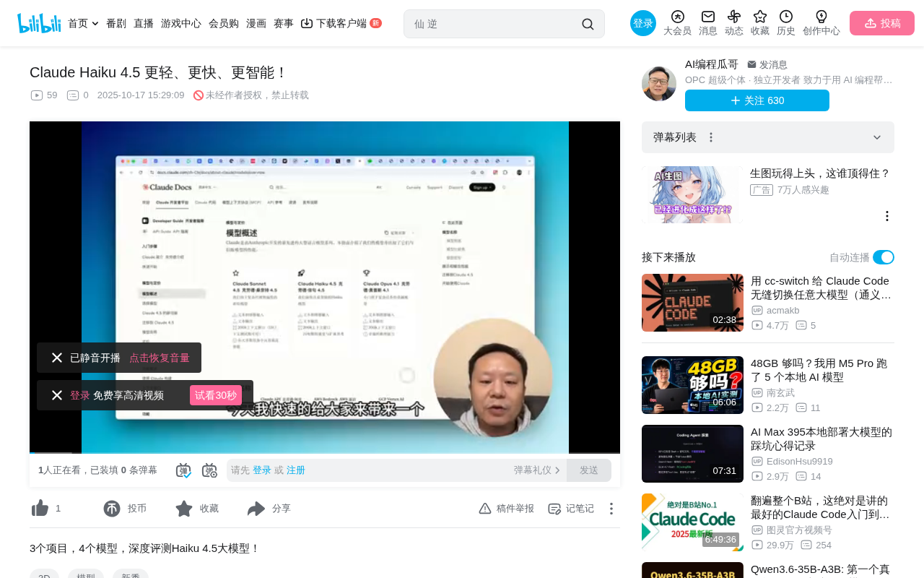
Task: Open the 弹幕列表 three-dot options
Action: click(711, 137)
